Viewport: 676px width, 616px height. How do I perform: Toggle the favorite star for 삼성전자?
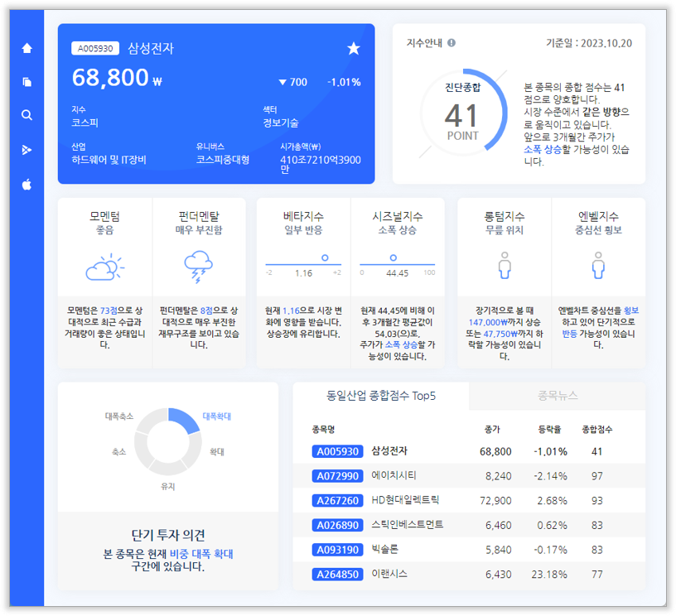[354, 49]
